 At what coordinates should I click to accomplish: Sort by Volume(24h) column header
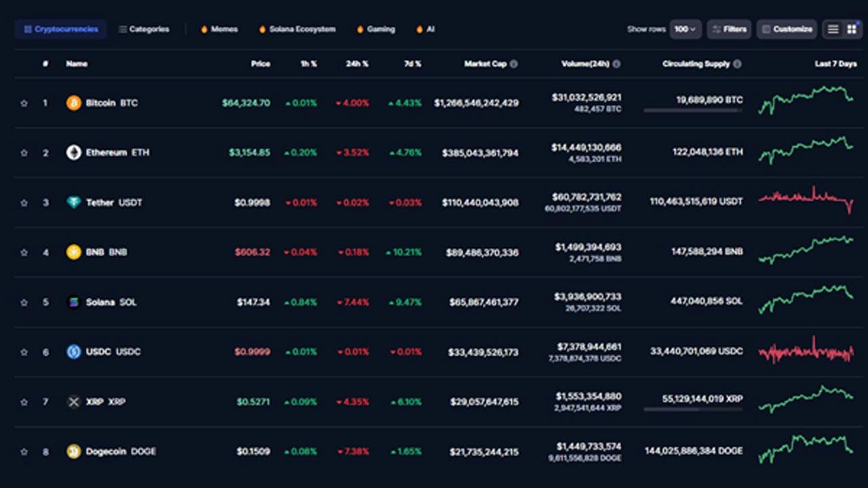584,64
